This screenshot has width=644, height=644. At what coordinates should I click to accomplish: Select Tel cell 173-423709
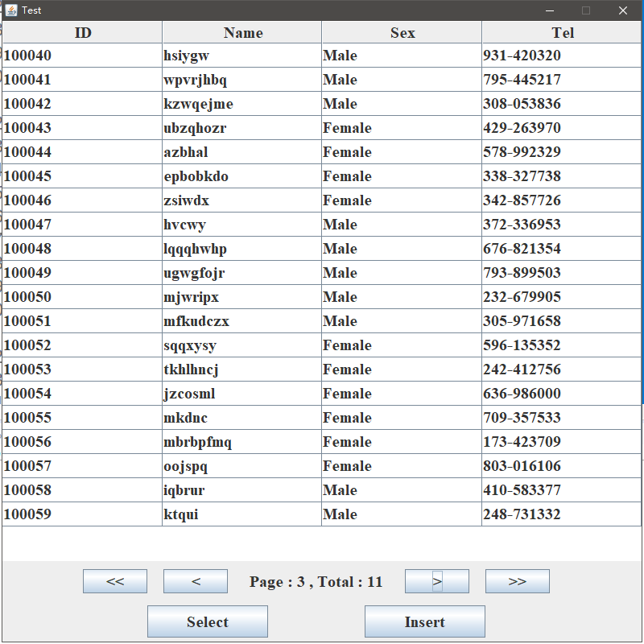[x=561, y=442]
